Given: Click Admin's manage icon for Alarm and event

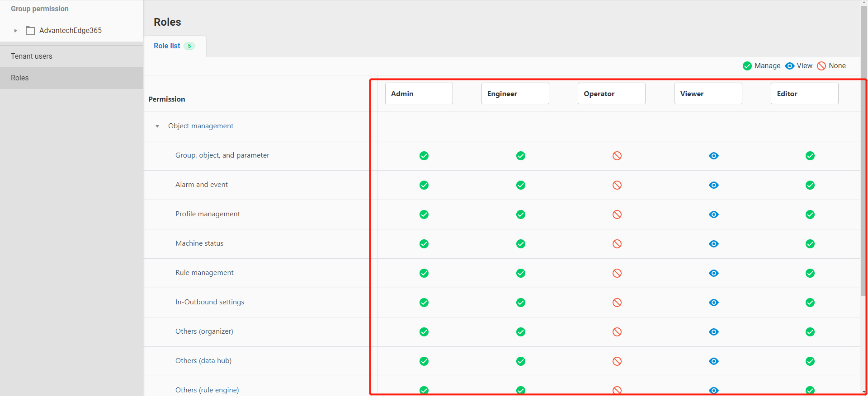Looking at the screenshot, I should [x=424, y=185].
